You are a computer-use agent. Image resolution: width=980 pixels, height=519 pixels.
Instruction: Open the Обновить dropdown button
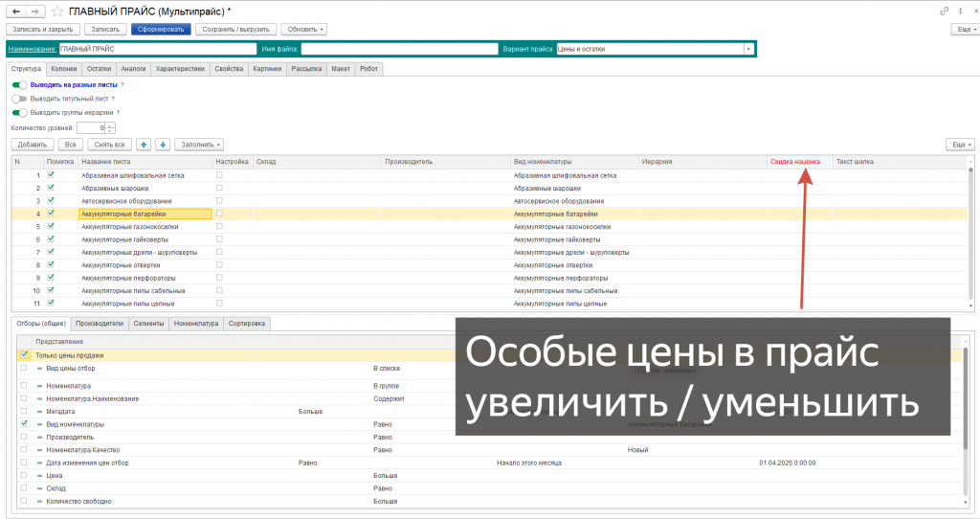pyautogui.click(x=305, y=30)
